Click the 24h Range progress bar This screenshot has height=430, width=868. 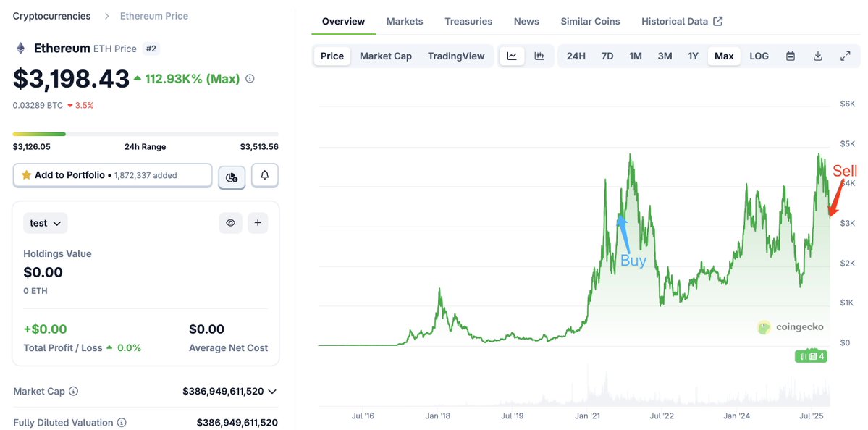click(146, 134)
